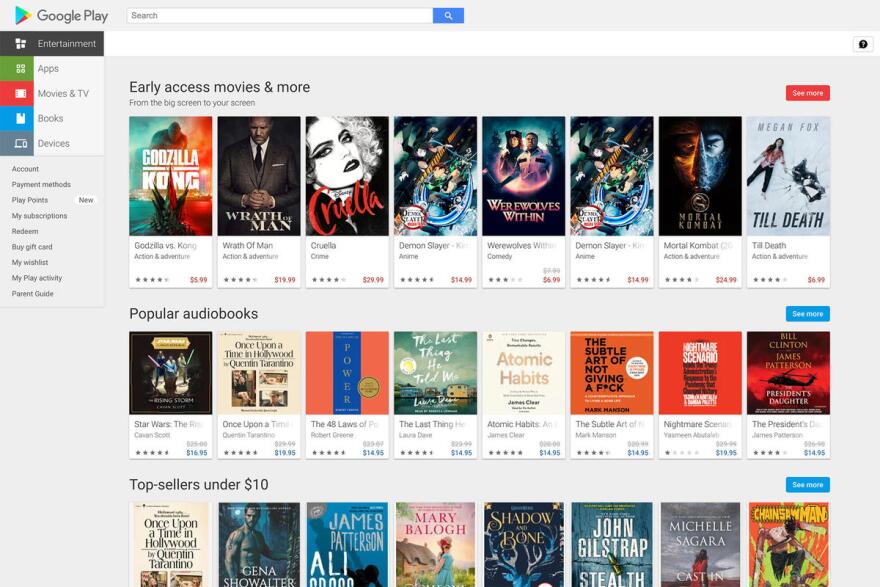880x587 pixels.
Task: Open Payment methods in sidebar
Action: click(41, 185)
